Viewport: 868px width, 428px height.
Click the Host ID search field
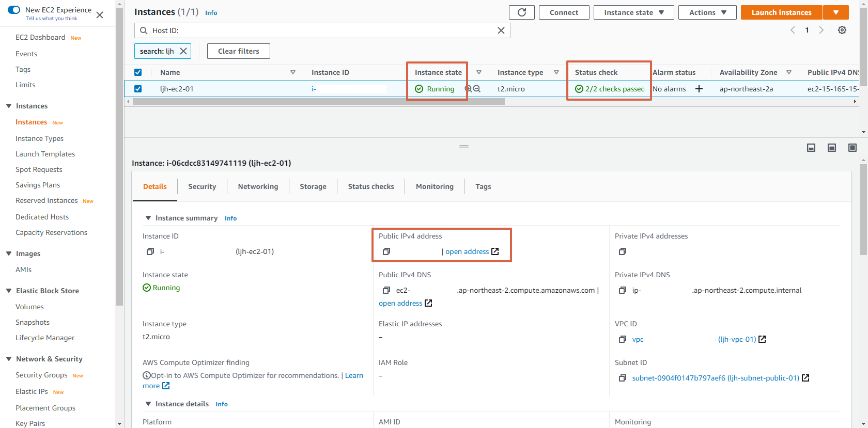322,30
